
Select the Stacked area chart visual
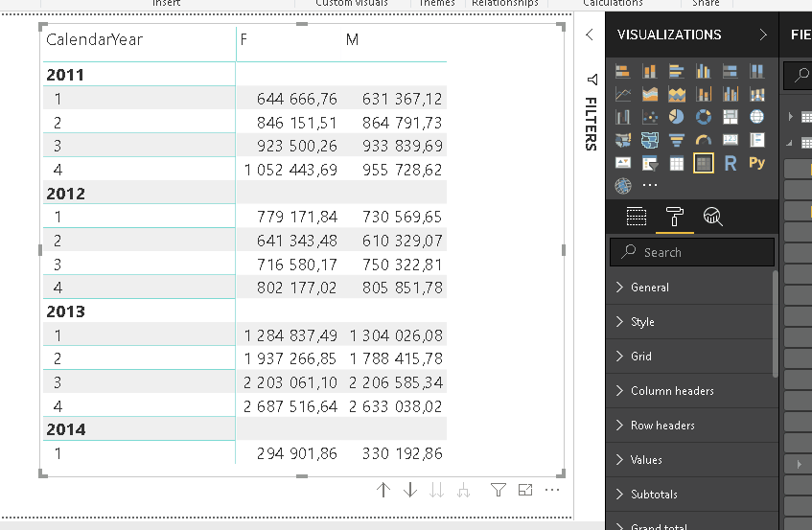coord(676,94)
